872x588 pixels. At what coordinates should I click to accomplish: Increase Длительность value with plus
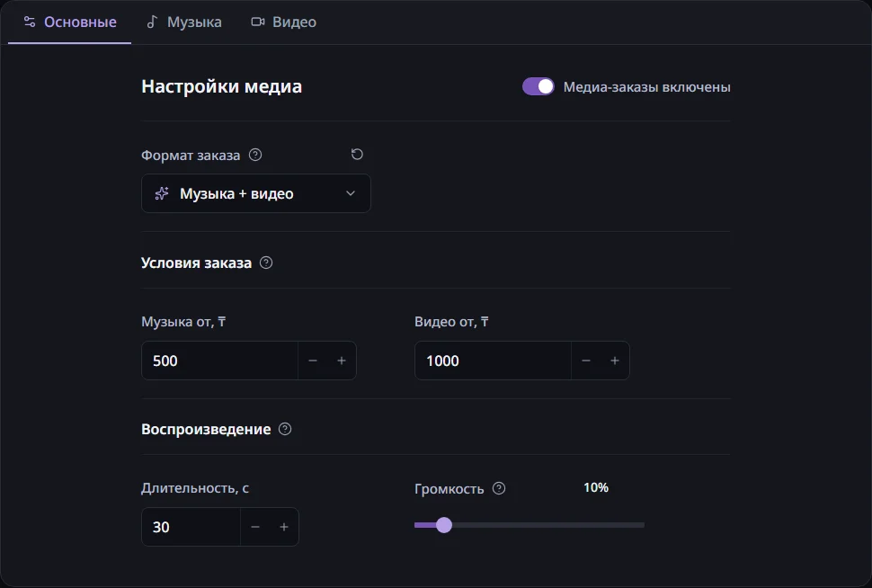click(x=284, y=527)
